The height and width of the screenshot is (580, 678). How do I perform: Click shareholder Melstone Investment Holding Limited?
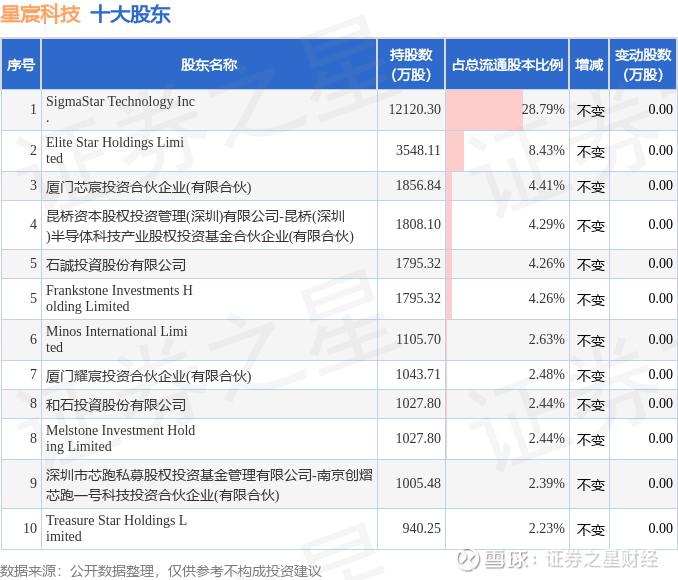(120, 438)
